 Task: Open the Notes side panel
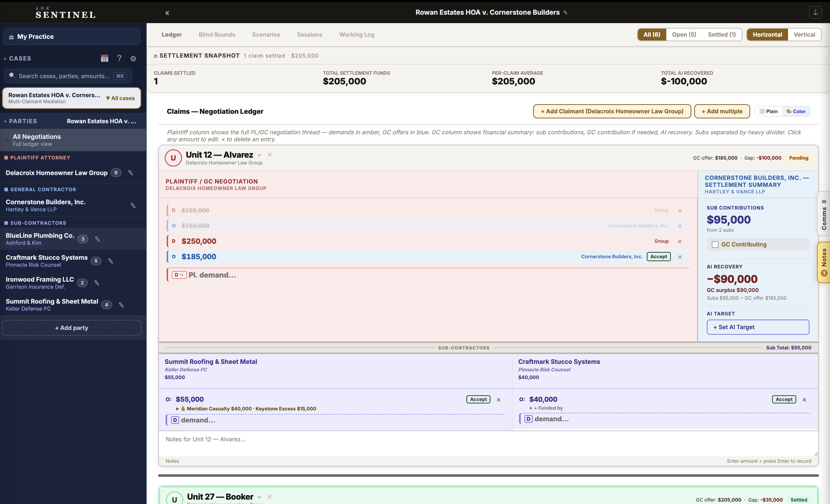823,262
